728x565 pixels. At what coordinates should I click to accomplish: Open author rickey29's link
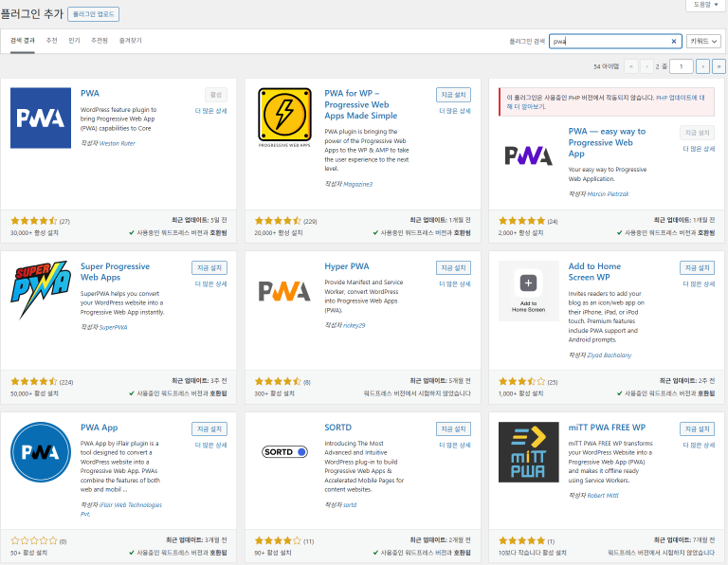[354, 325]
